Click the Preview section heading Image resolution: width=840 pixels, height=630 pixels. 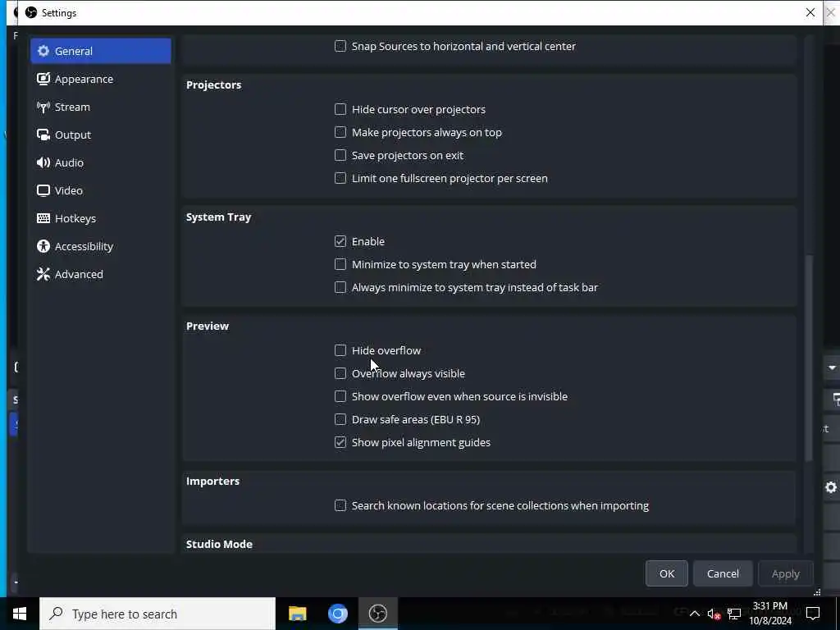pos(208,326)
